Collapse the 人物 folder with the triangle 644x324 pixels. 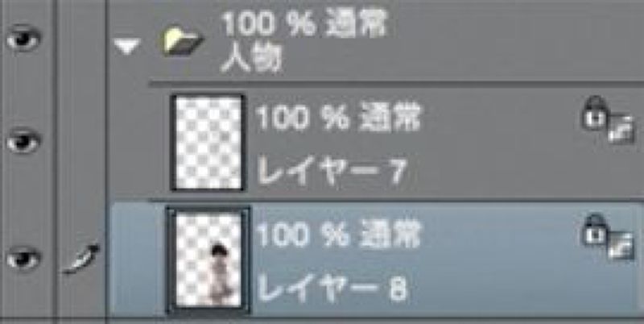pyautogui.click(x=127, y=46)
